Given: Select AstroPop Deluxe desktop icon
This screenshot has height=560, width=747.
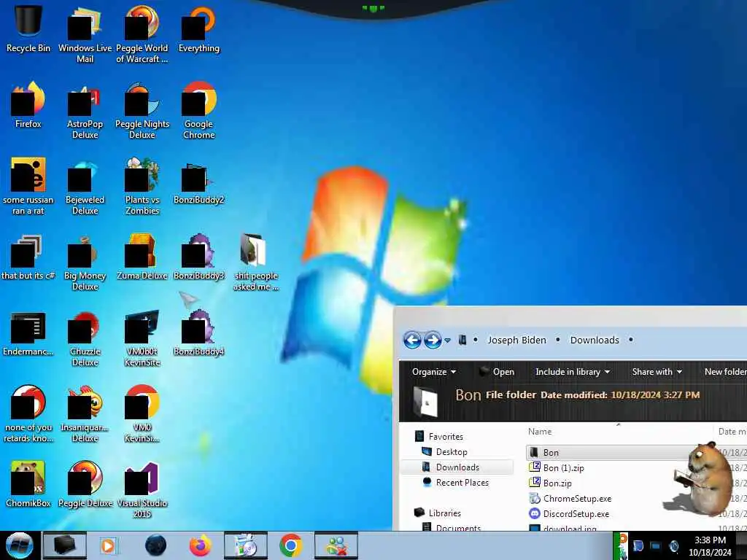Looking at the screenshot, I should click(85, 111).
